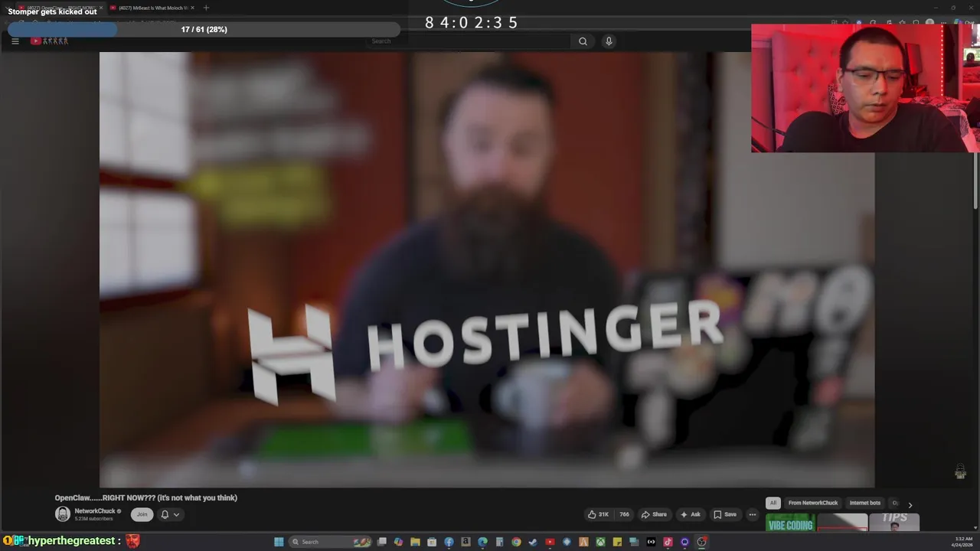Click the Ask button under the video
980x551 pixels.
tap(690, 514)
